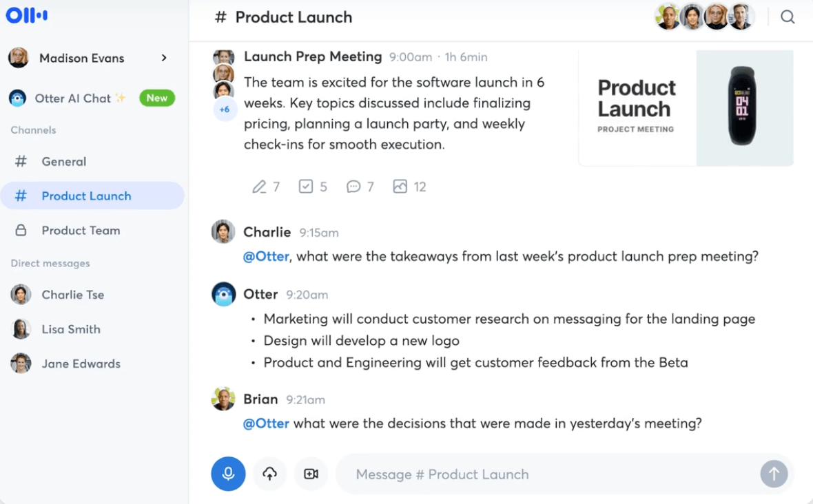Open the meeting screenshots image icon
This screenshot has height=504, width=813.
point(400,187)
